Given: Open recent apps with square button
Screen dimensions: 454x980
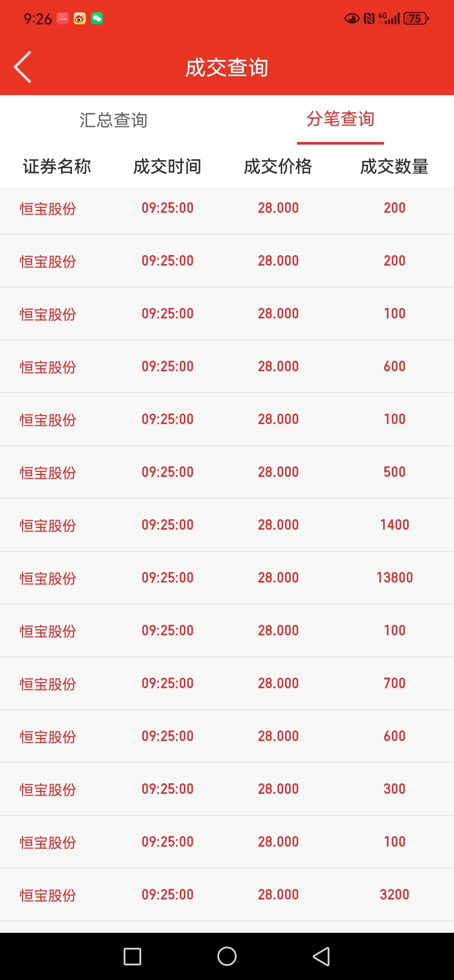Looking at the screenshot, I should (133, 956).
